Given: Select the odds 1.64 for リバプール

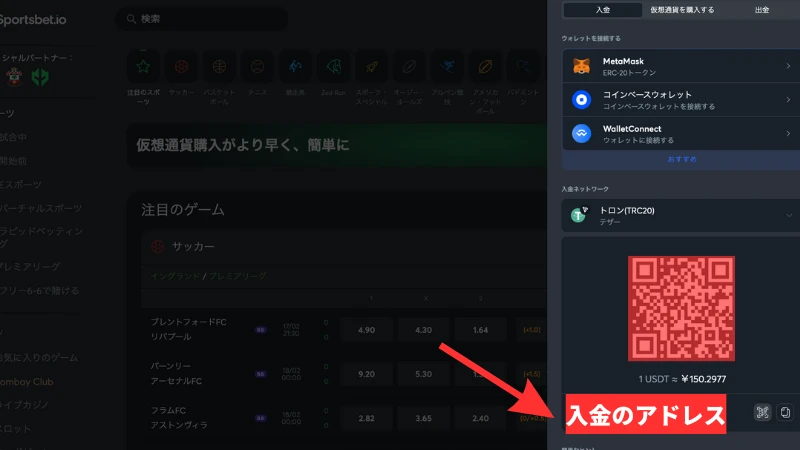Looking at the screenshot, I should pyautogui.click(x=480, y=330).
